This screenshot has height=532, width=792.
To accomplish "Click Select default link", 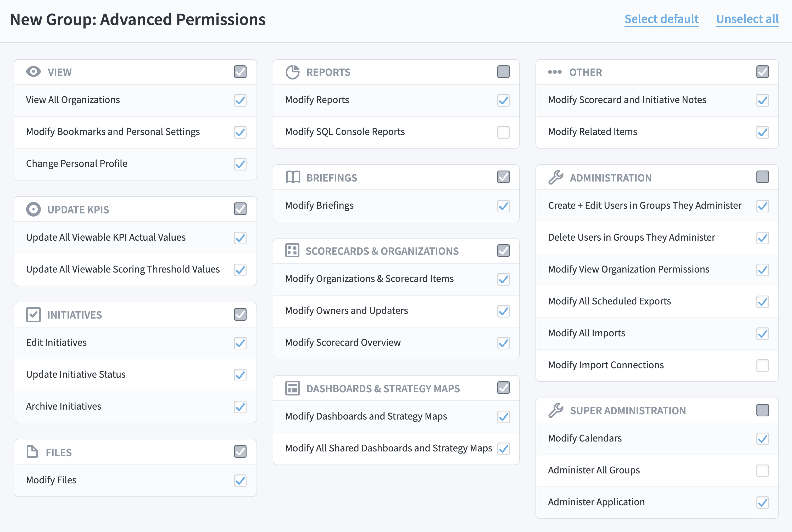I will (661, 19).
